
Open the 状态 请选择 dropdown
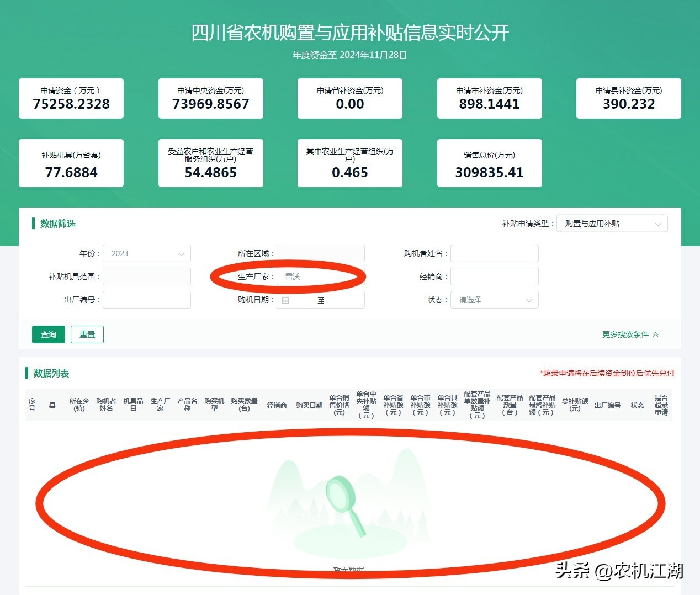tap(495, 300)
